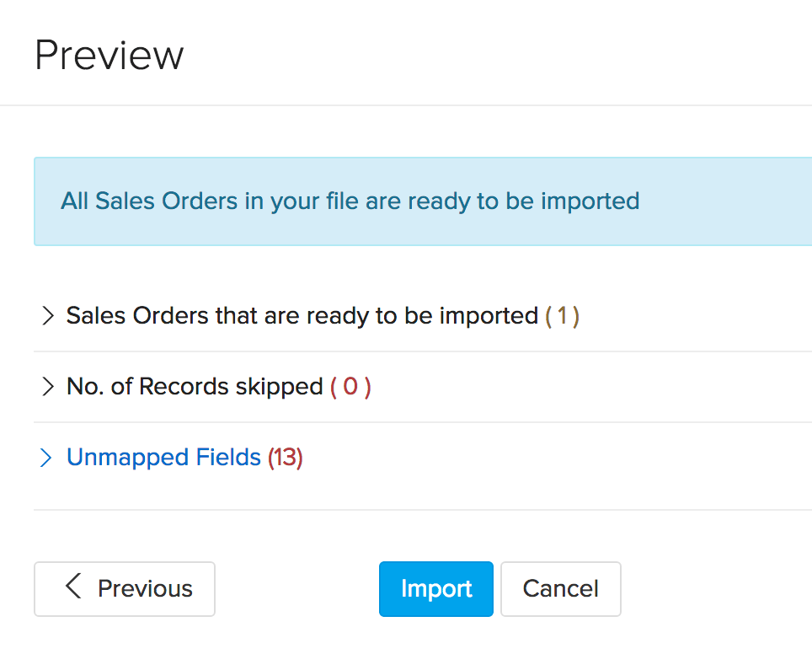Expand the blue Unmapped Fields chevron
Image resolution: width=812 pixels, height=654 pixels.
(47, 458)
